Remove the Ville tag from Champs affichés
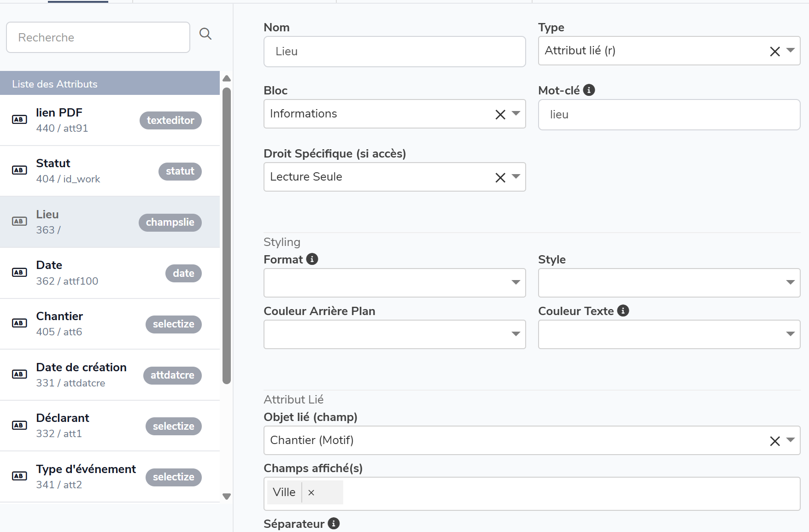 311,492
